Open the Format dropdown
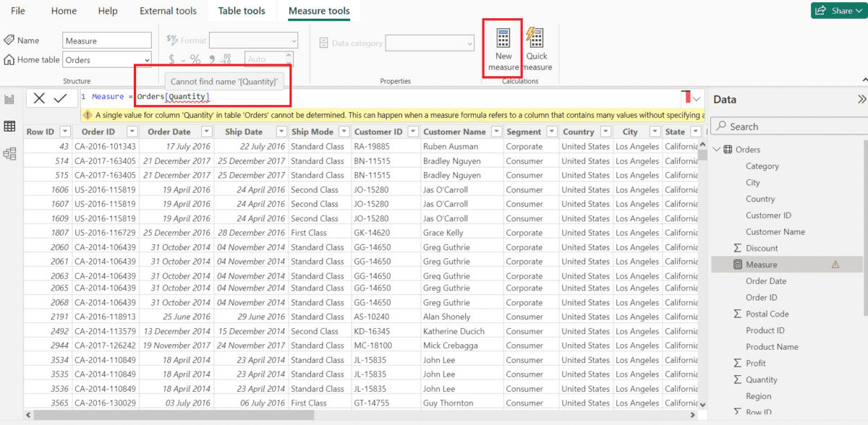The image size is (868, 425). pyautogui.click(x=252, y=40)
